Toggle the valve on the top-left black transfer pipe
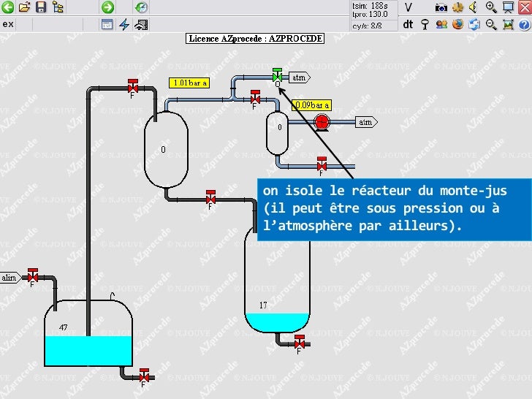 (133, 88)
